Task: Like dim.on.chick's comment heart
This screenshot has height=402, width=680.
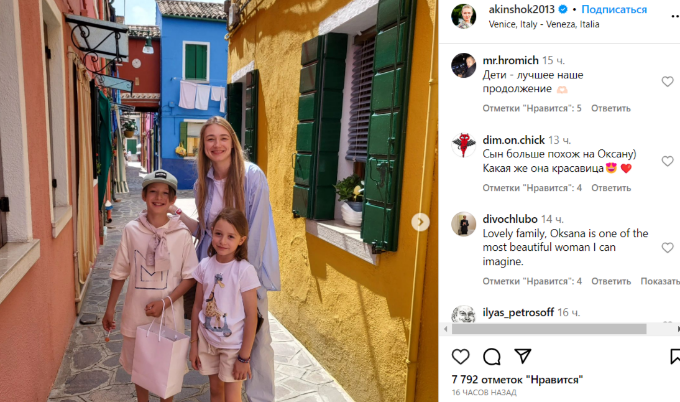Action: pyautogui.click(x=667, y=161)
